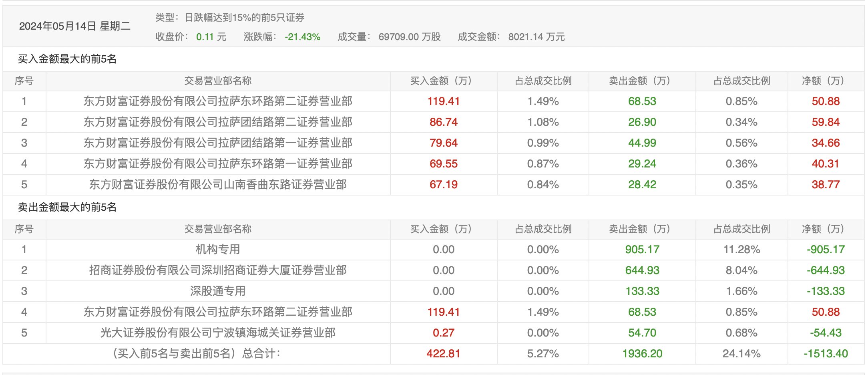Click the total buy amount 422.81
Image resolution: width=868 pixels, height=375 pixels.
443,354
